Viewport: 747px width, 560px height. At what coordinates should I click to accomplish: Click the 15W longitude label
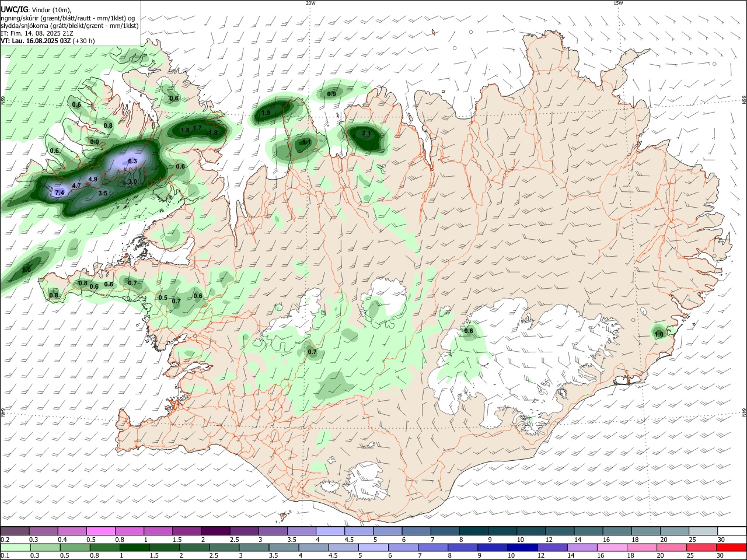point(618,3)
